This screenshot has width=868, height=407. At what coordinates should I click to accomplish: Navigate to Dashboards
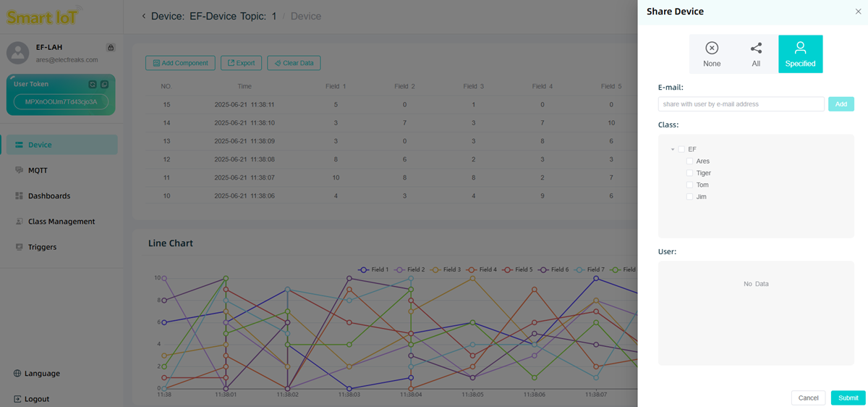pos(48,196)
